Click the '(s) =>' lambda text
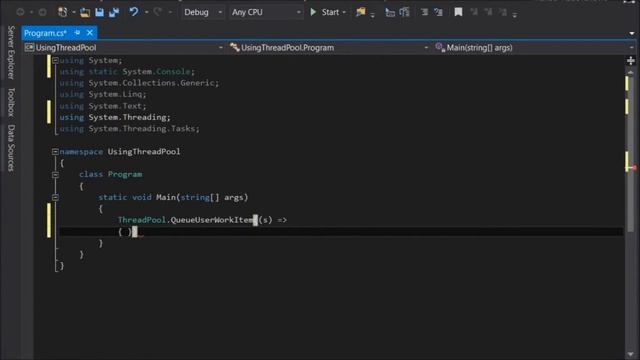This screenshot has width=640, height=360. coord(273,220)
